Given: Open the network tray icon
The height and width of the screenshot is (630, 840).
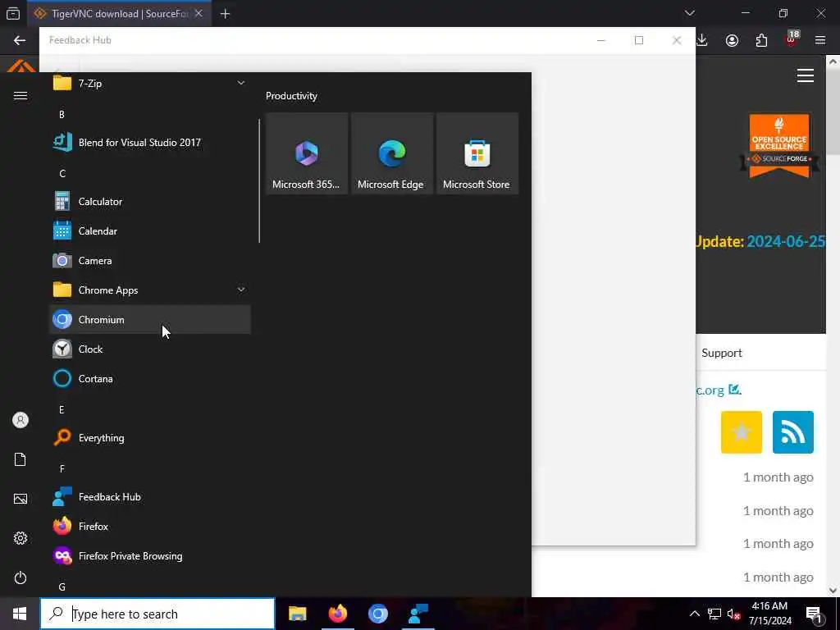Looking at the screenshot, I should tap(714, 614).
